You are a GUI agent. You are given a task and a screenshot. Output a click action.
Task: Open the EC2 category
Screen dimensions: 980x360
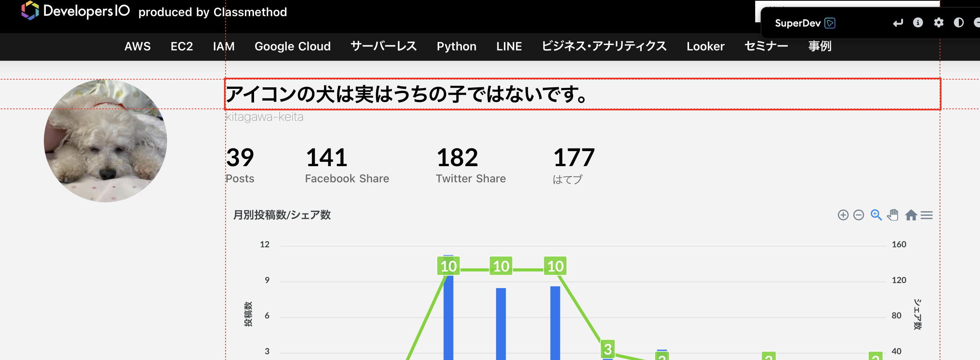pyautogui.click(x=182, y=46)
